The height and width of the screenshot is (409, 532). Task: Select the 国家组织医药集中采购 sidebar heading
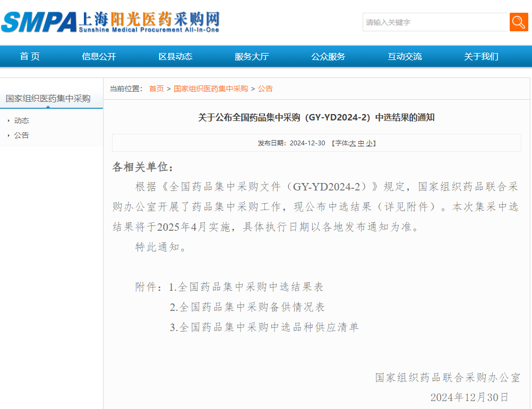(48, 99)
